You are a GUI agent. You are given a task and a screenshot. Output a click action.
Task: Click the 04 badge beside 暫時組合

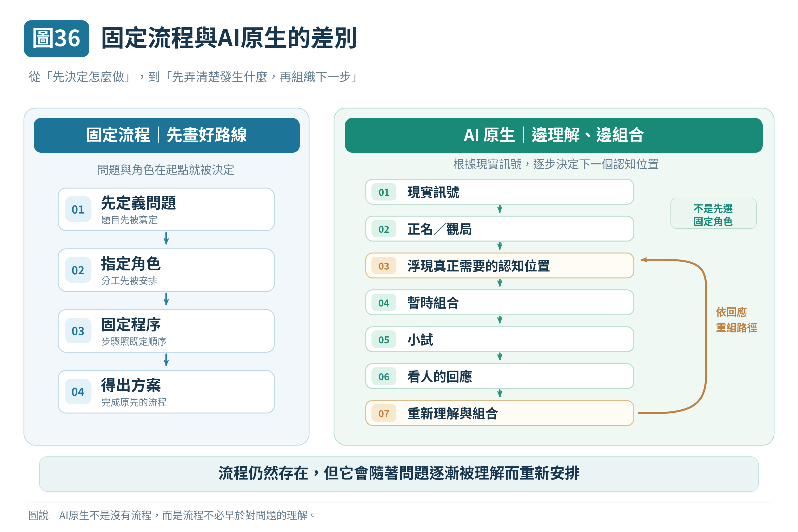[384, 303]
